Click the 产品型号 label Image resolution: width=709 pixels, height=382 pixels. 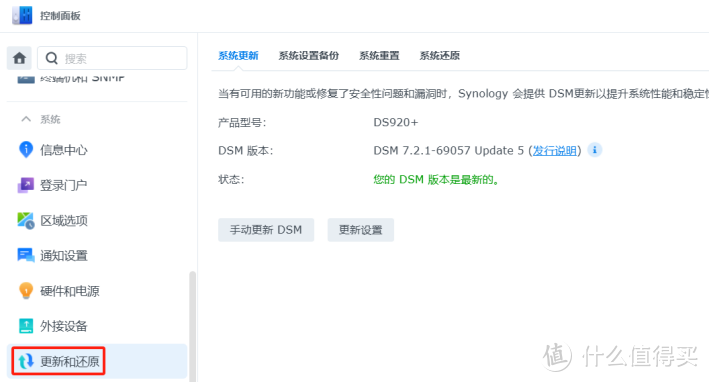tap(242, 123)
